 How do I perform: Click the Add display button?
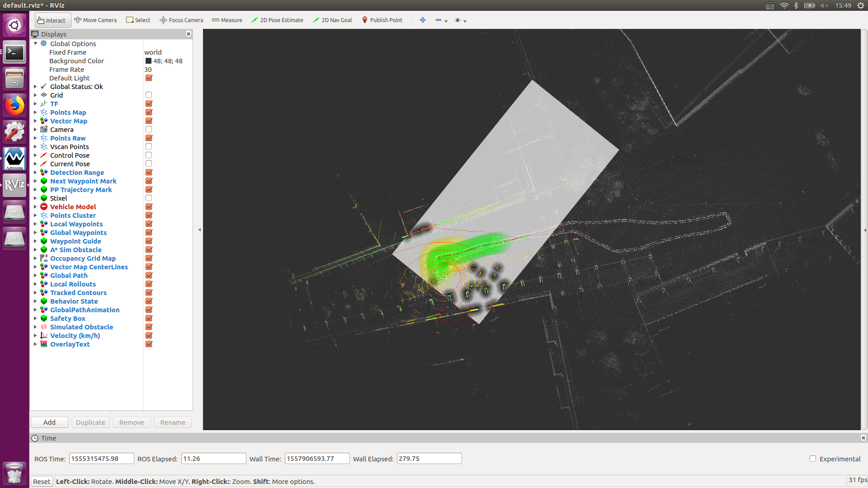pyautogui.click(x=49, y=422)
